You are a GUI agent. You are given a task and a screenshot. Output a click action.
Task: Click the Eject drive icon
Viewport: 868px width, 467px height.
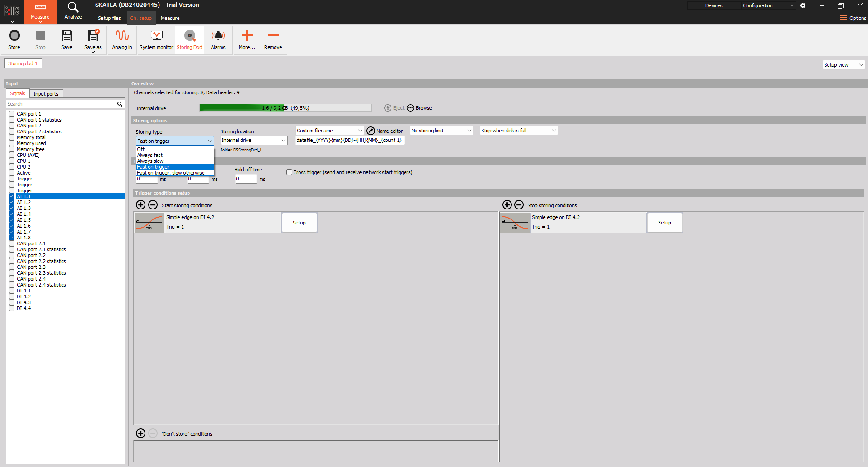click(x=388, y=108)
